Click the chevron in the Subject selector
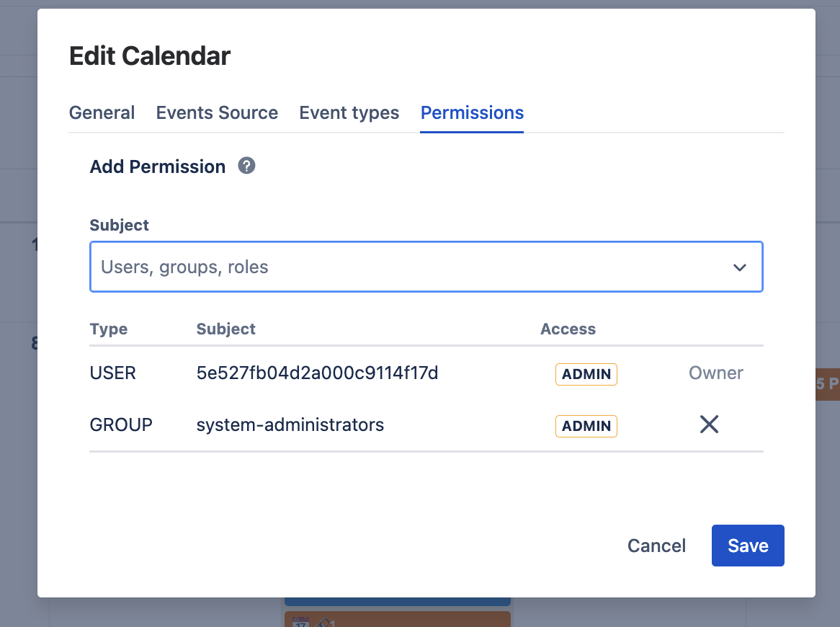This screenshot has height=627, width=840. click(x=739, y=267)
